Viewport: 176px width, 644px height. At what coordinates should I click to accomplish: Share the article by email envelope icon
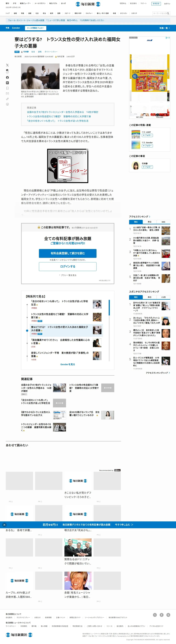[x=7, y=94]
